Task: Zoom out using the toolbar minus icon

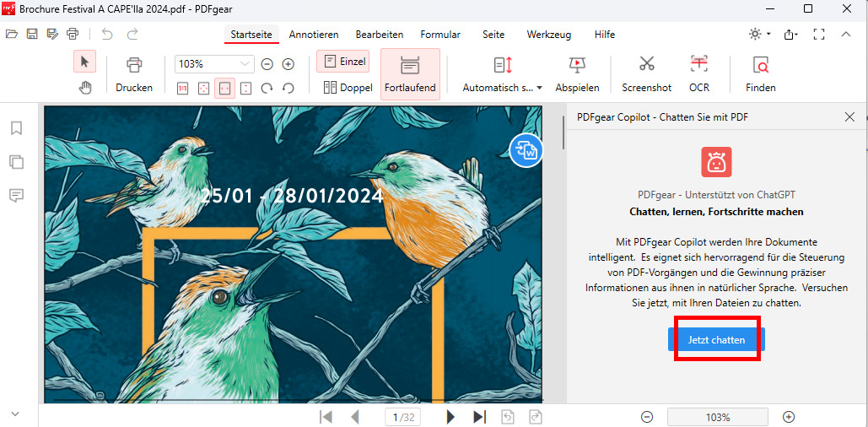Action: pyautogui.click(x=267, y=64)
